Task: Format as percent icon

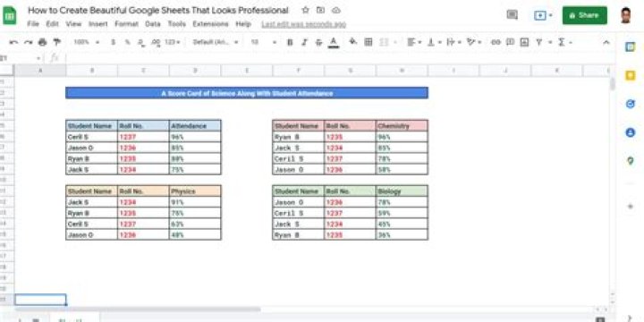Action: [x=127, y=42]
